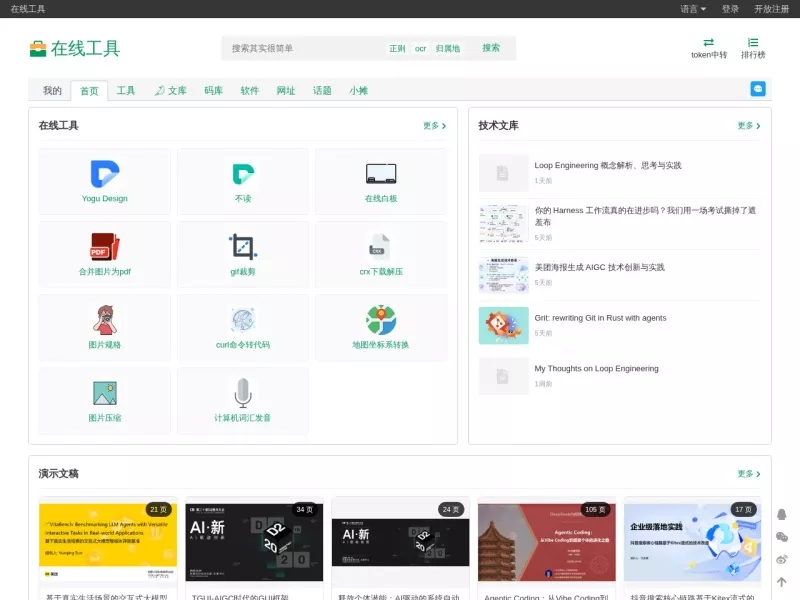Select the ocr search option
Image resolution: width=800 pixels, height=600 pixels.
coord(420,48)
